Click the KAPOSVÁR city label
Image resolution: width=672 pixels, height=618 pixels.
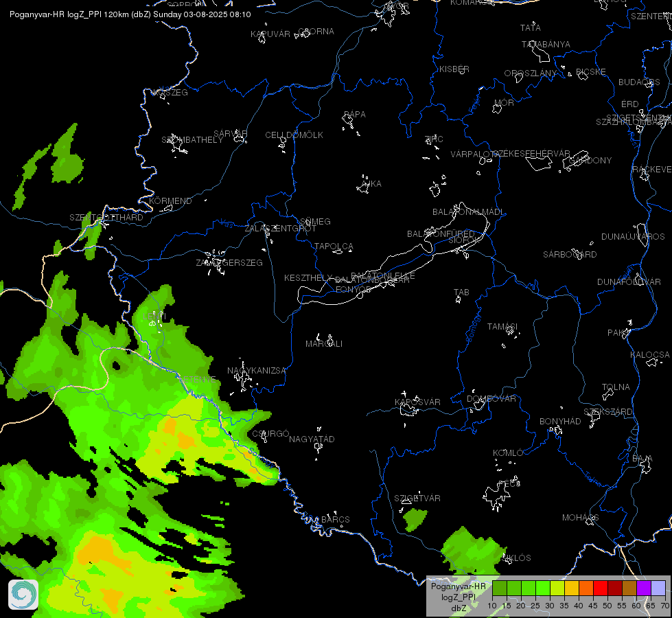click(x=417, y=402)
